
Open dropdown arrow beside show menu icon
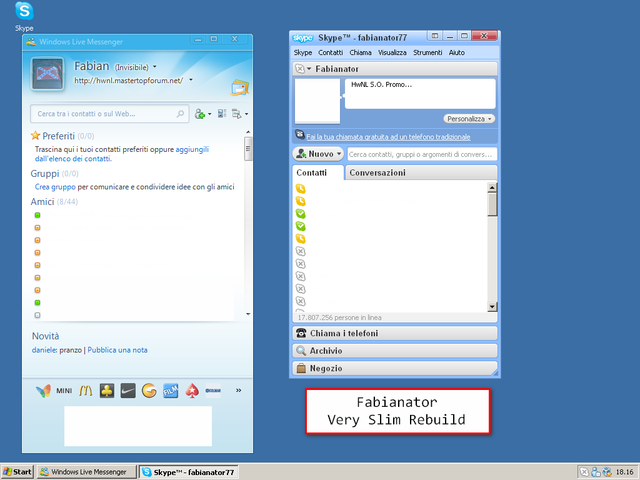pos(247,114)
